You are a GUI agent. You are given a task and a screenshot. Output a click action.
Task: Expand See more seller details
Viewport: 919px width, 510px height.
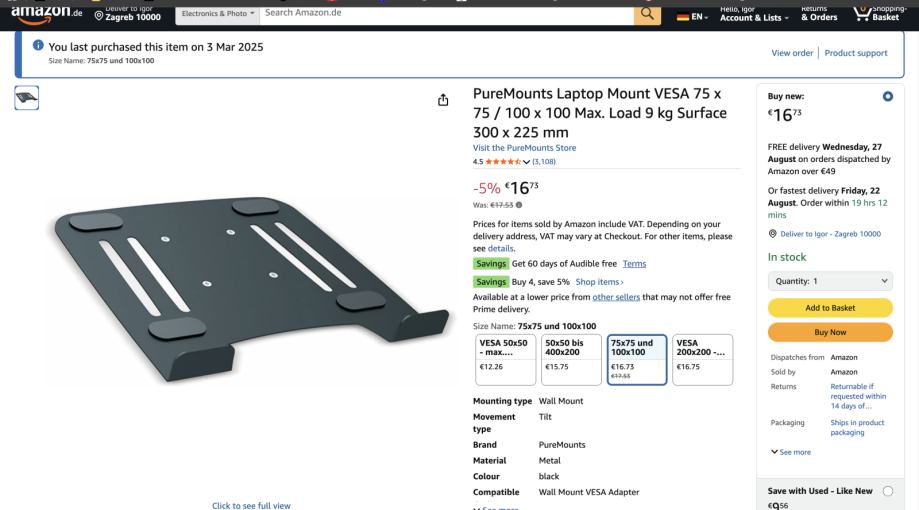point(791,452)
